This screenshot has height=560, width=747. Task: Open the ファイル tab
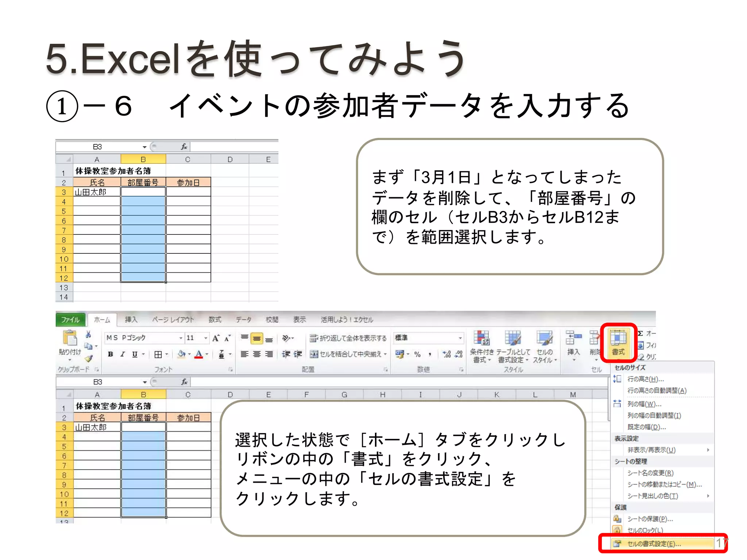click(70, 320)
